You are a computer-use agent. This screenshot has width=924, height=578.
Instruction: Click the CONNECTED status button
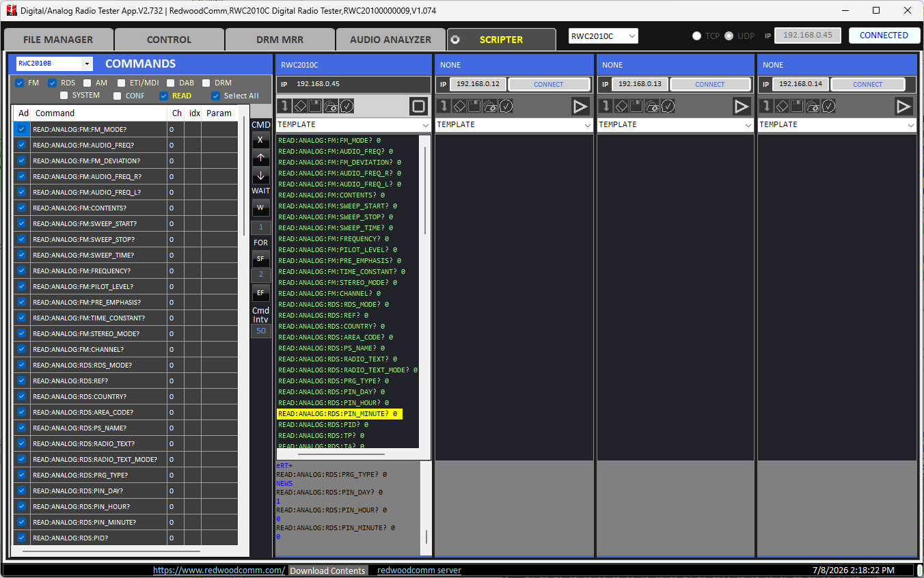click(884, 36)
